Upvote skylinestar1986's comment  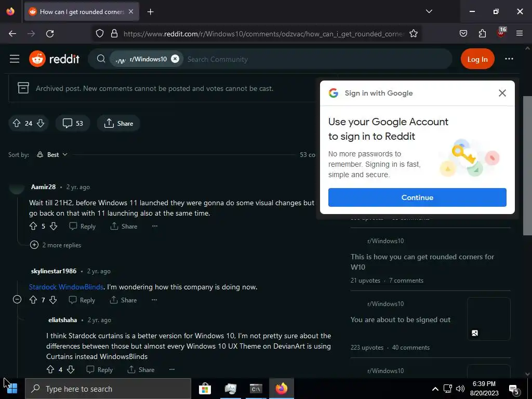[x=33, y=300]
